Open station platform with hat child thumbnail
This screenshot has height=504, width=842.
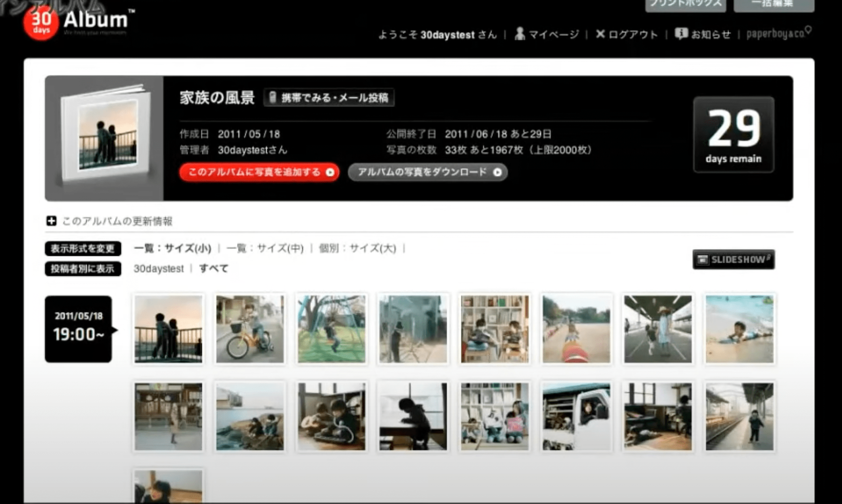pos(658,329)
